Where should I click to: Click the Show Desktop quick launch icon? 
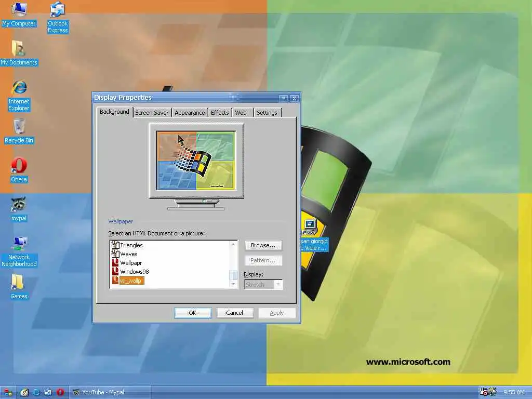pos(24,393)
